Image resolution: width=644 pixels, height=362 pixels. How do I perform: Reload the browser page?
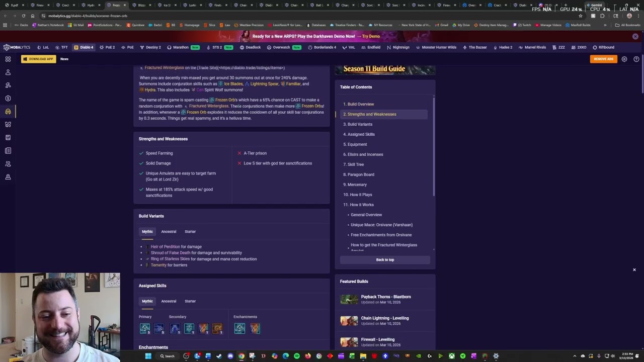[x=24, y=16]
